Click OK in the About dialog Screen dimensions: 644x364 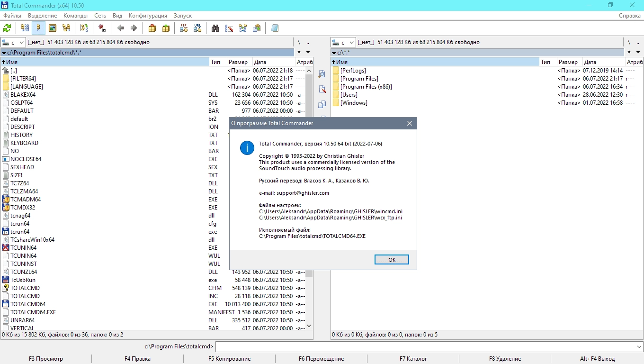click(x=392, y=260)
